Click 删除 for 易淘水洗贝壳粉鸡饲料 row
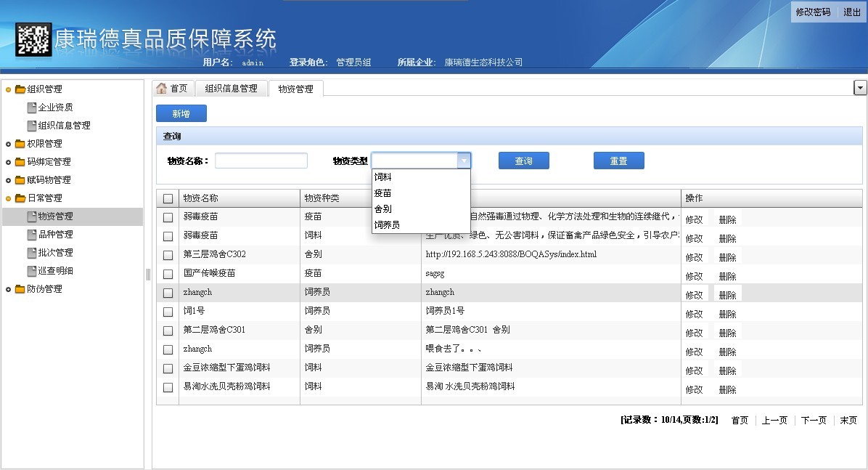 point(727,389)
